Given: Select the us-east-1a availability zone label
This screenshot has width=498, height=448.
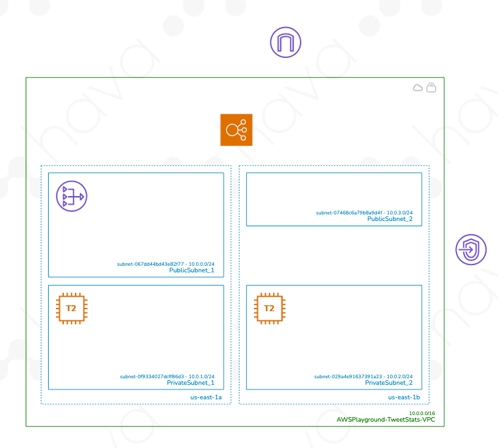Looking at the screenshot, I should tap(206, 397).
